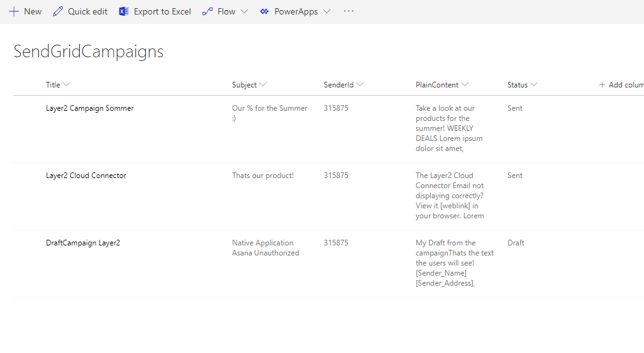644x353 pixels.
Task: Open the Status column header menu
Action: (x=534, y=85)
